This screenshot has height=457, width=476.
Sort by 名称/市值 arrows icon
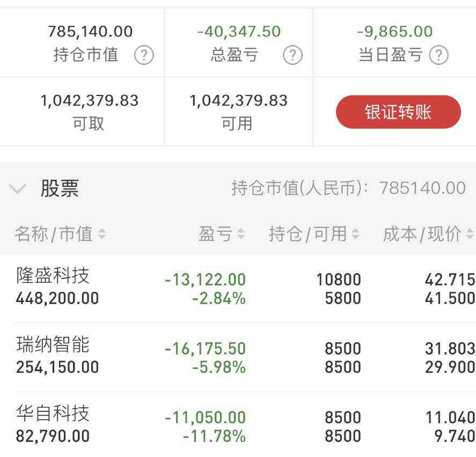[x=102, y=234]
